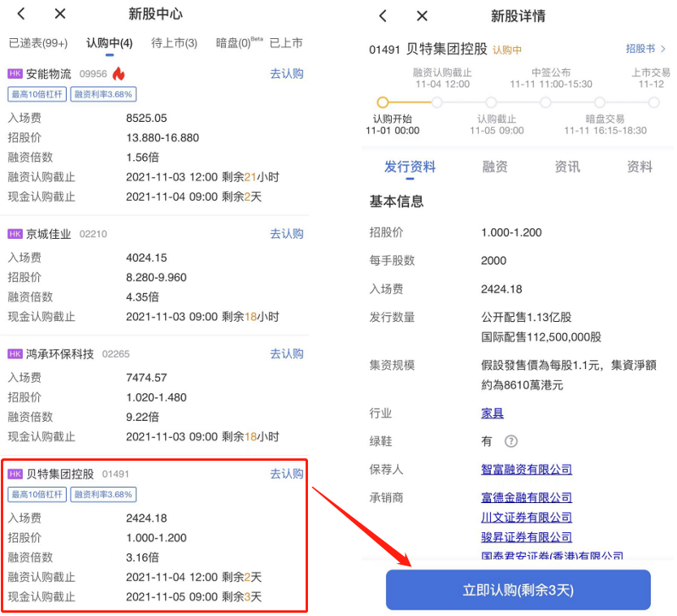Tap the HK badge next to 京城佳业
This screenshot has height=616, width=677.
click(x=15, y=234)
